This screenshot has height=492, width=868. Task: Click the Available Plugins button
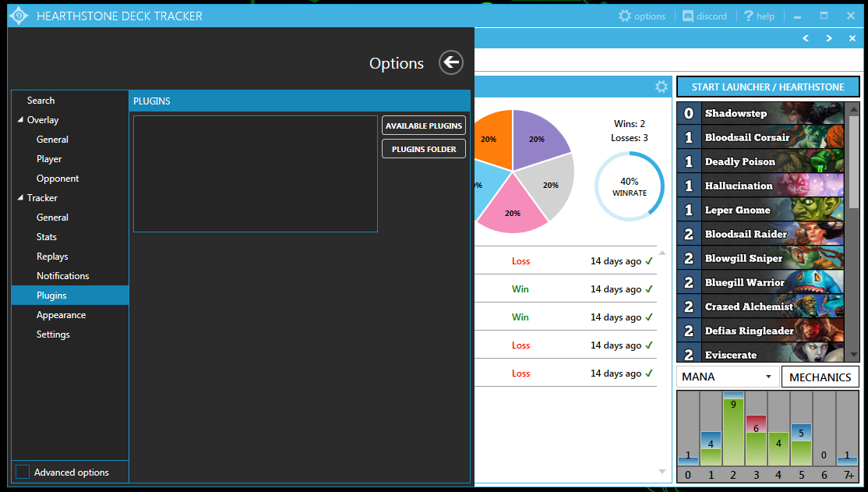point(424,126)
